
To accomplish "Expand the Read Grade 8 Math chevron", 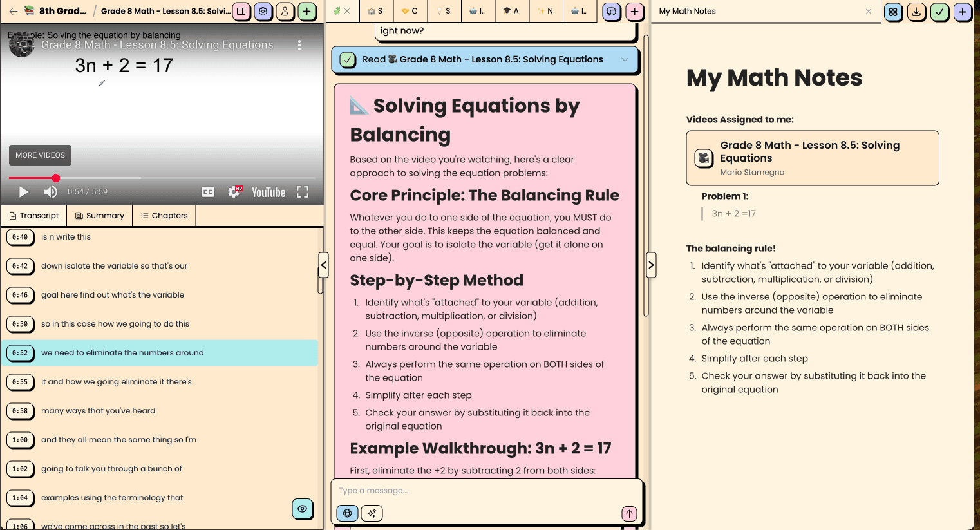I will 625,59.
